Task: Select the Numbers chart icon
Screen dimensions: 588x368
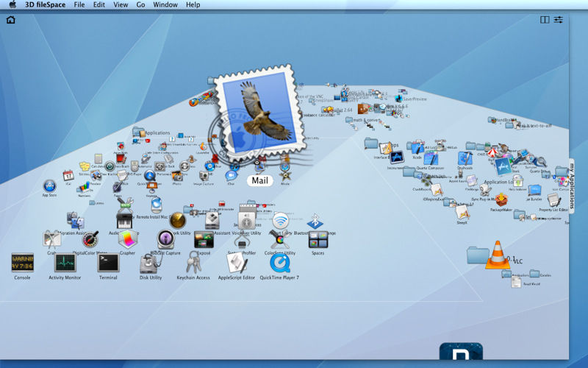Action: (x=84, y=187)
